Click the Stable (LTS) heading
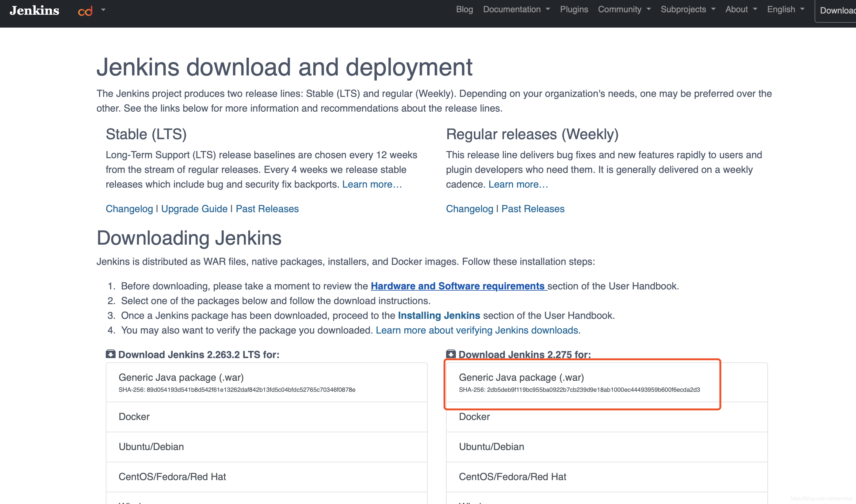856x504 pixels. (146, 134)
